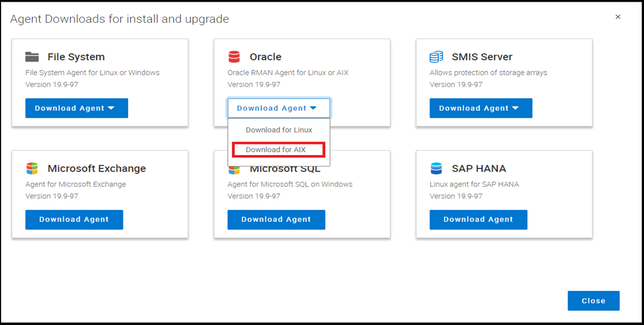Click the blue Close button
Viewport: 644px width, 325px height.
point(594,301)
